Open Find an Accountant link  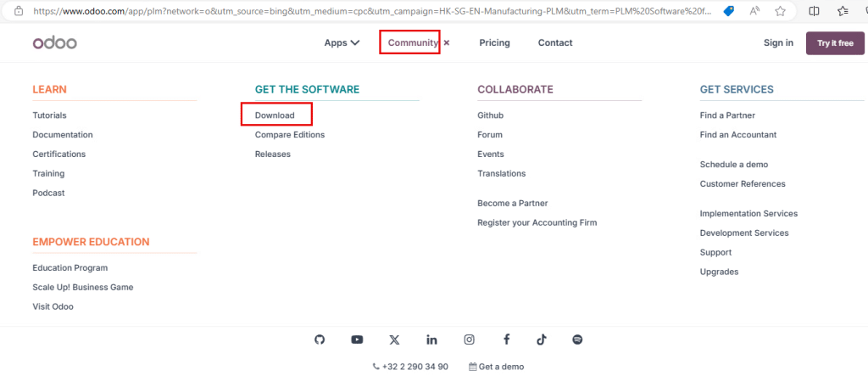click(x=738, y=135)
